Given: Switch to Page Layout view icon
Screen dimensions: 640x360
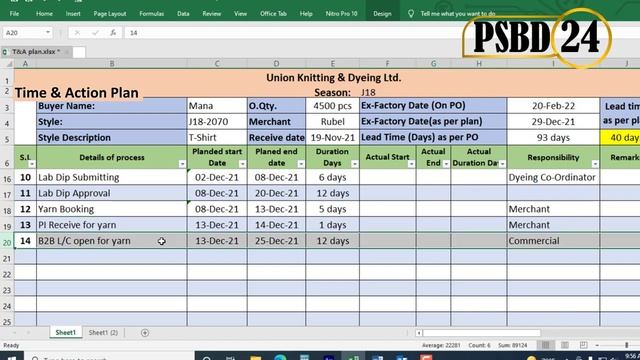Looking at the screenshot, I should pos(564,345).
